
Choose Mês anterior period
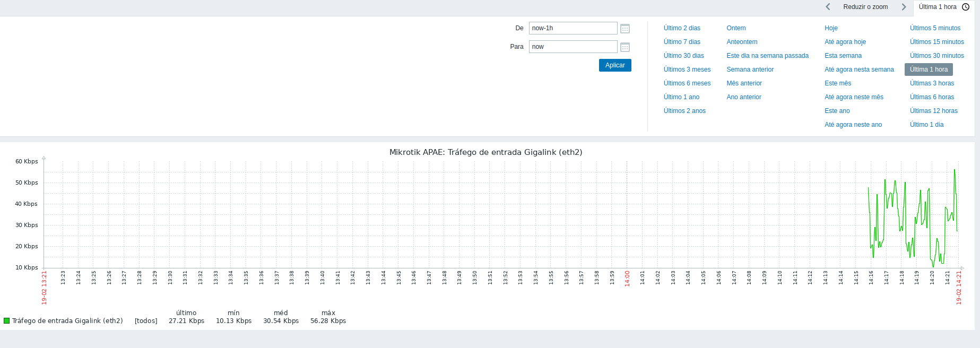pyautogui.click(x=744, y=83)
